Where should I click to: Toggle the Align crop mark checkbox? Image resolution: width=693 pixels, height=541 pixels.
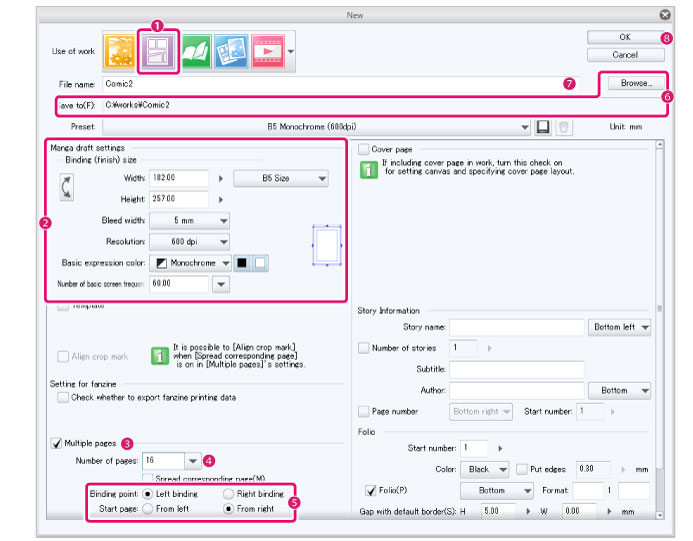click(x=63, y=357)
